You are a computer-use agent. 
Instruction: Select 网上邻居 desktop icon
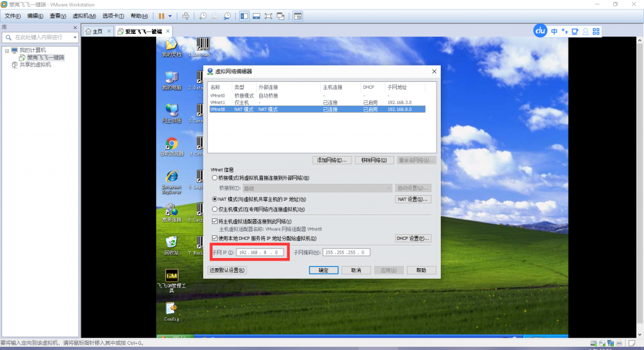click(172, 113)
